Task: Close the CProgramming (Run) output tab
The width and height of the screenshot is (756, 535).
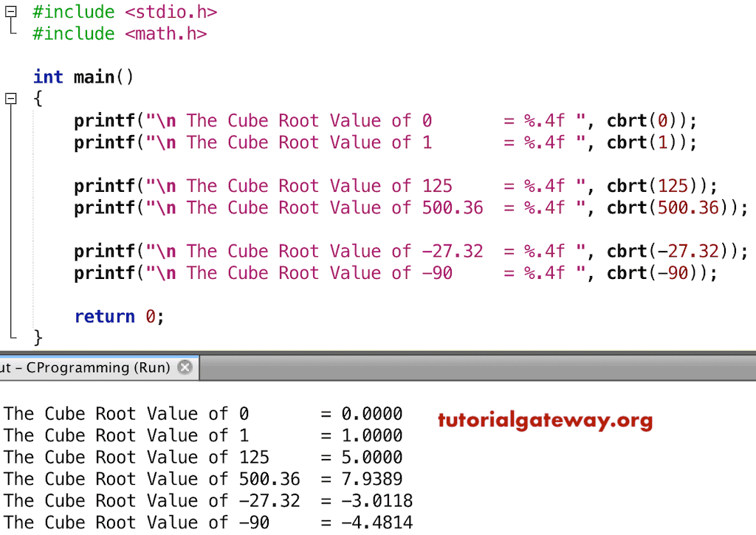Action: [x=185, y=367]
